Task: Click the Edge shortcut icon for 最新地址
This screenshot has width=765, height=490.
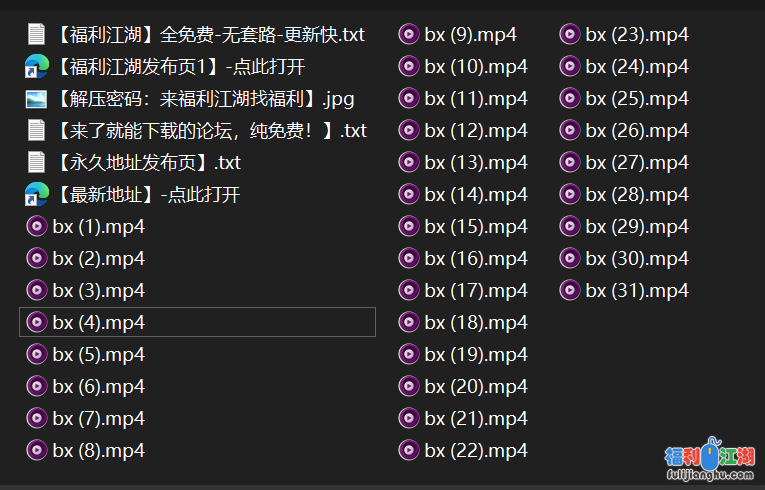Action: [36, 195]
